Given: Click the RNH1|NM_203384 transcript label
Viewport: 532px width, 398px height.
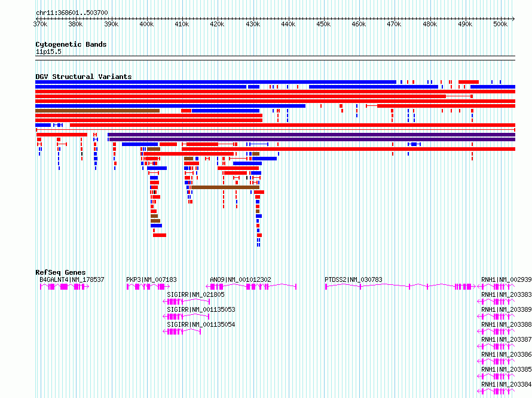Looking at the screenshot, I should [x=506, y=384].
